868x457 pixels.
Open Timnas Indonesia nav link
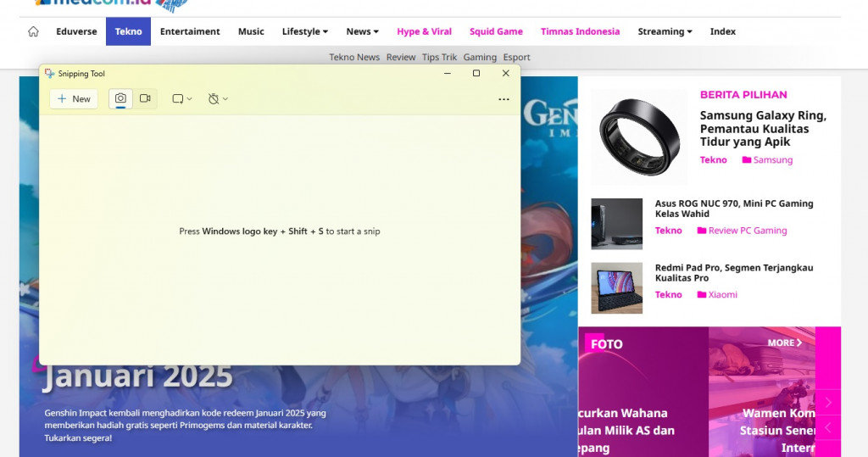(x=580, y=31)
